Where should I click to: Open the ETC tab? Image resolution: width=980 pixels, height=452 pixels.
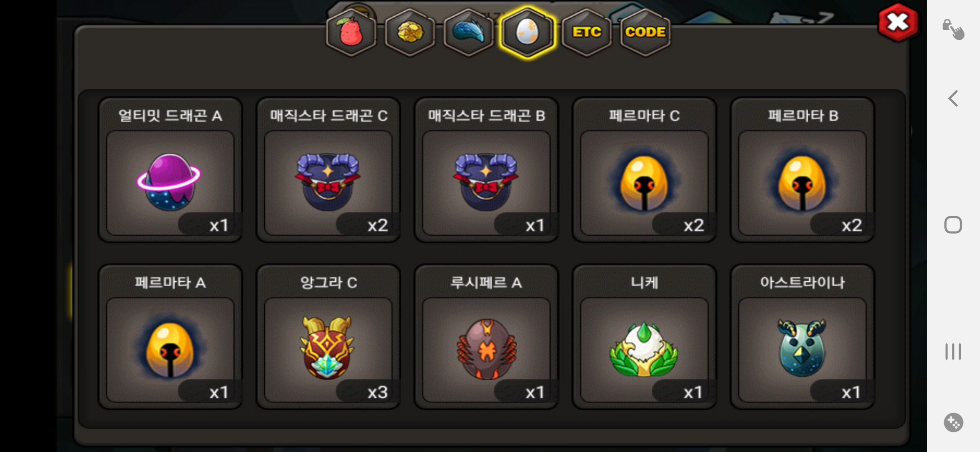pos(587,32)
